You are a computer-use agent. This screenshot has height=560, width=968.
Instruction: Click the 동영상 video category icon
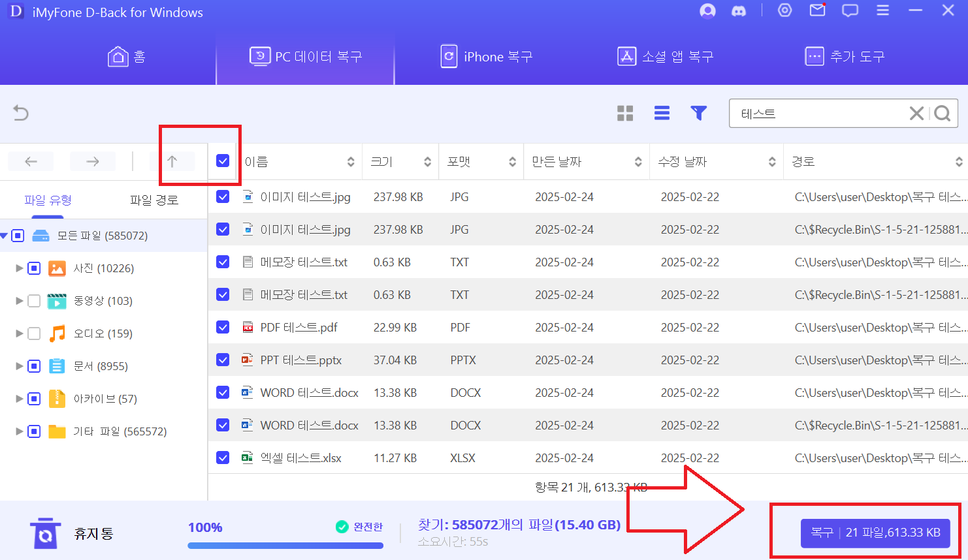click(x=57, y=301)
